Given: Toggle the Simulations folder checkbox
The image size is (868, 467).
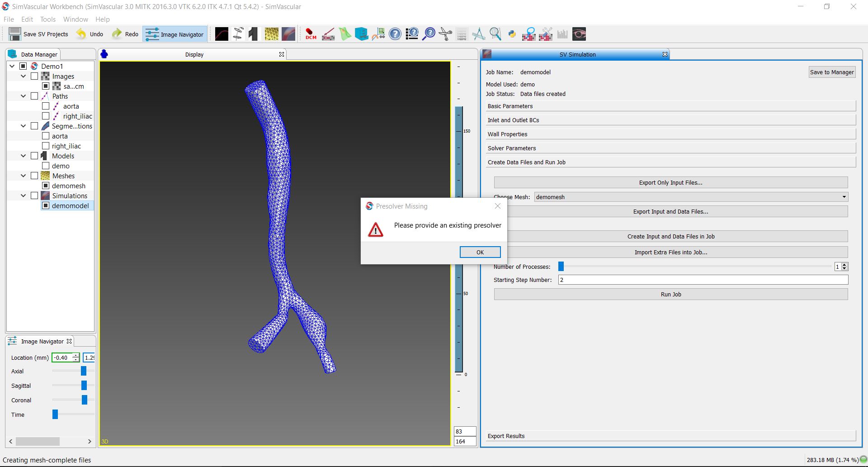Looking at the screenshot, I should click(x=34, y=195).
